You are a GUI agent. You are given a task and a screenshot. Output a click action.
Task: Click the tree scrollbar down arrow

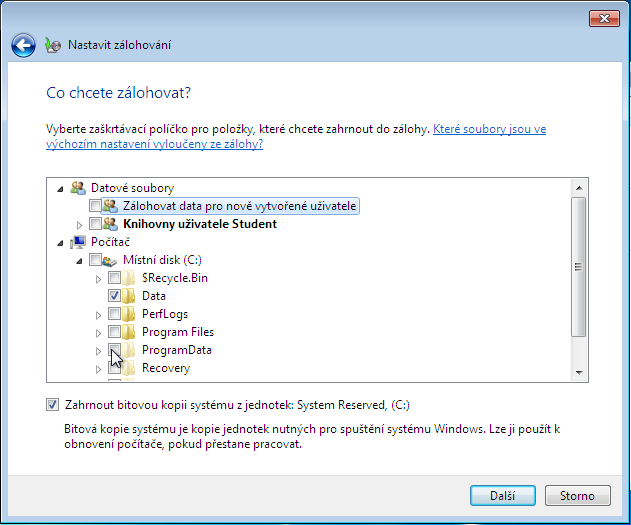[x=577, y=373]
